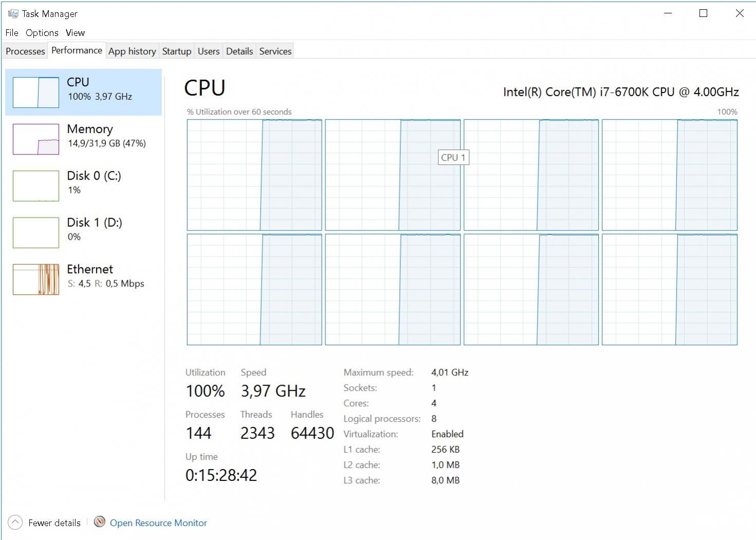Click the bottom-right logical processor graph
The width and height of the screenshot is (756, 540).
pyautogui.click(x=670, y=290)
